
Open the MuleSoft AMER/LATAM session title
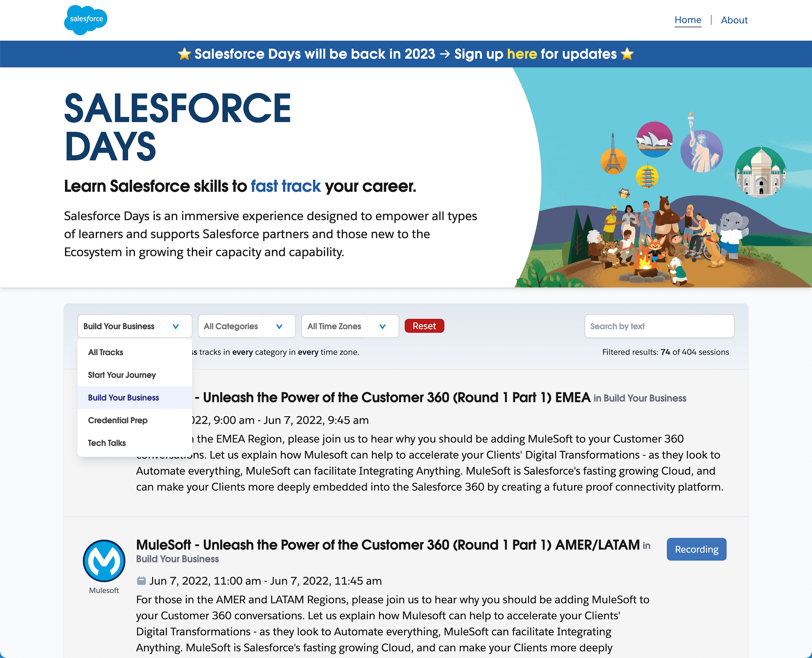pos(388,545)
